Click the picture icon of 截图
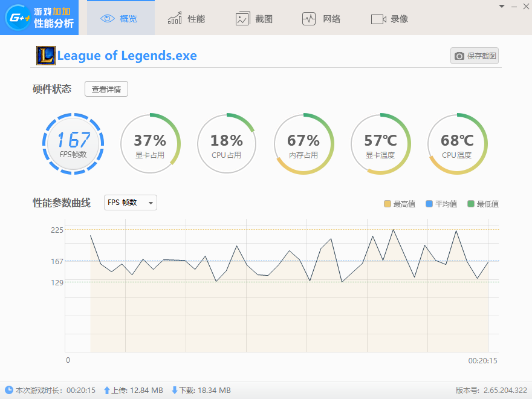Viewport: 532px width, 399px height. click(242, 19)
